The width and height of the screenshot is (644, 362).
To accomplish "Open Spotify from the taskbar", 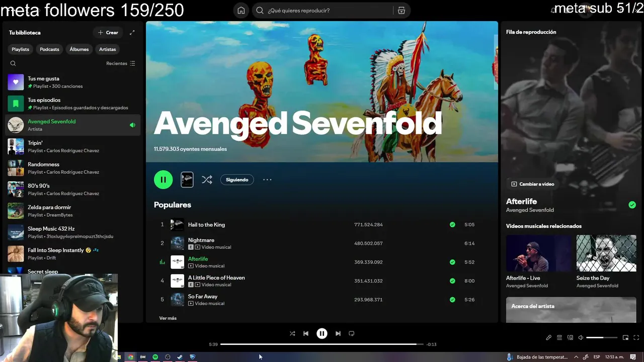I will pos(155,357).
